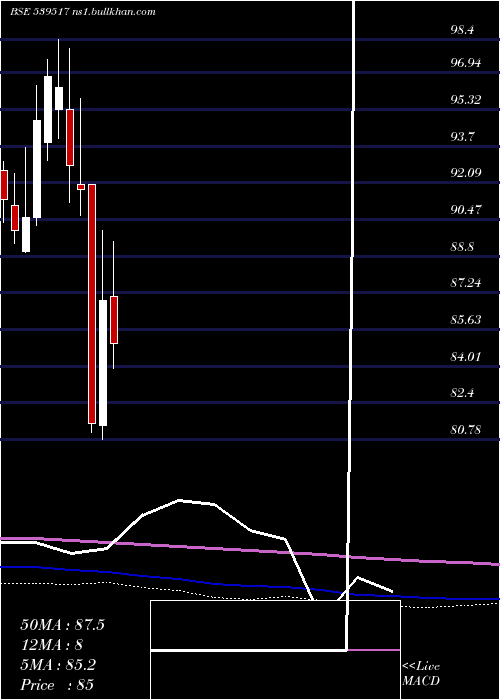Click the 84.01 price axis label
This screenshot has width=500, height=700.
(x=466, y=357)
